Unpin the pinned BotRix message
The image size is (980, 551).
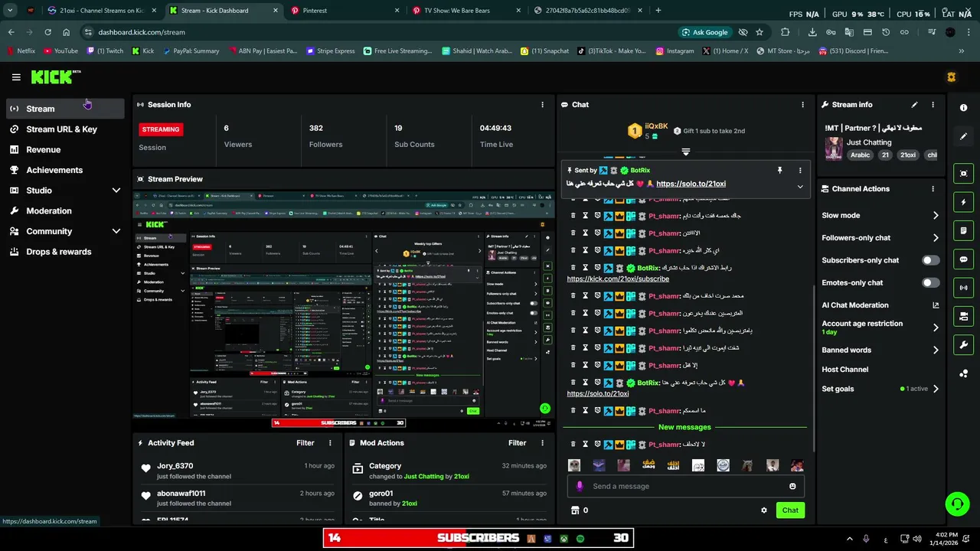779,171
